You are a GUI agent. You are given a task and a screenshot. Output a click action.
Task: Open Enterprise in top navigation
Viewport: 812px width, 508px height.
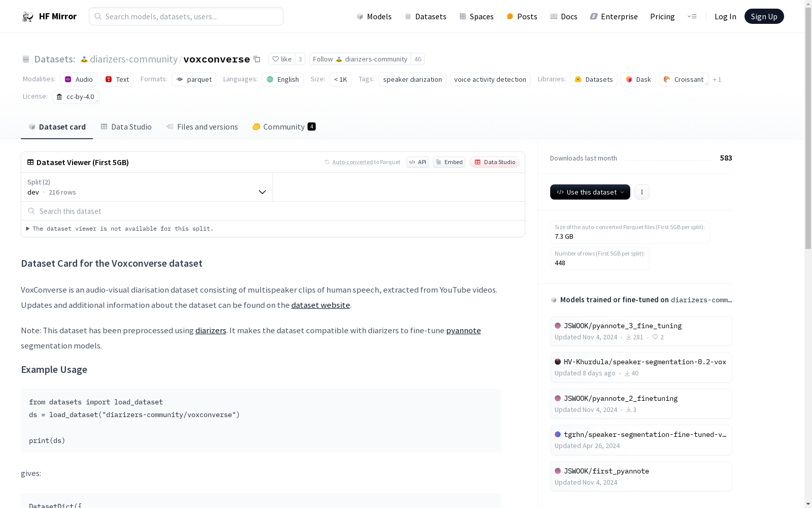(x=614, y=16)
